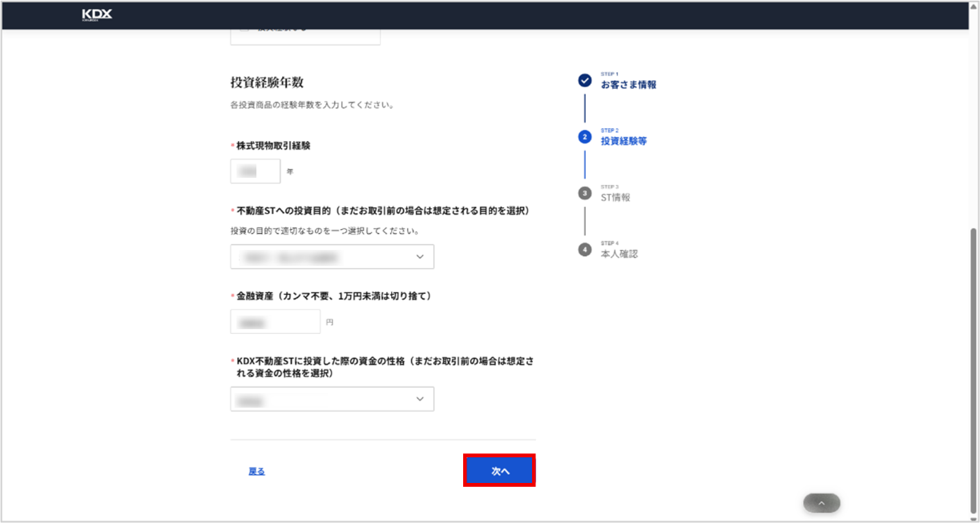Click the 金融資産（カンマ不要…） field label
This screenshot has height=523, width=980.
coord(333,296)
